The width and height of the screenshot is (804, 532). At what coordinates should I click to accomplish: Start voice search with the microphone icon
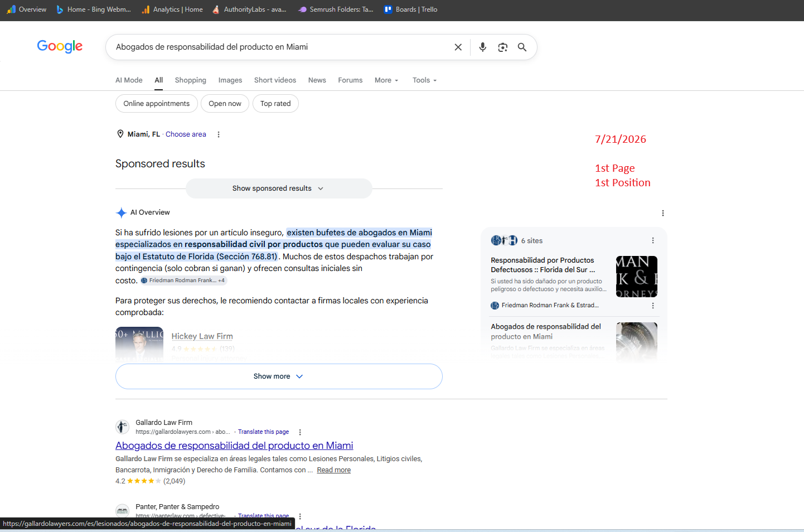click(x=483, y=47)
